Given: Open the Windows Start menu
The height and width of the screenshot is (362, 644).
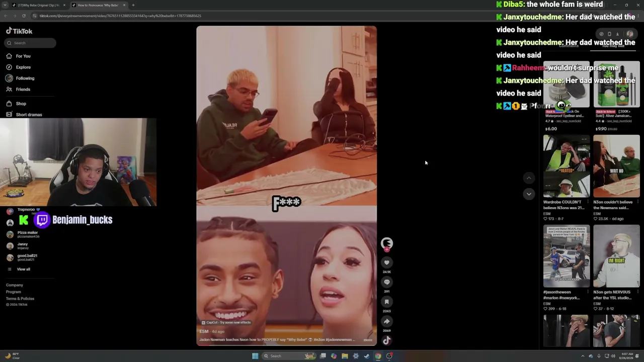Looking at the screenshot, I should [255, 356].
